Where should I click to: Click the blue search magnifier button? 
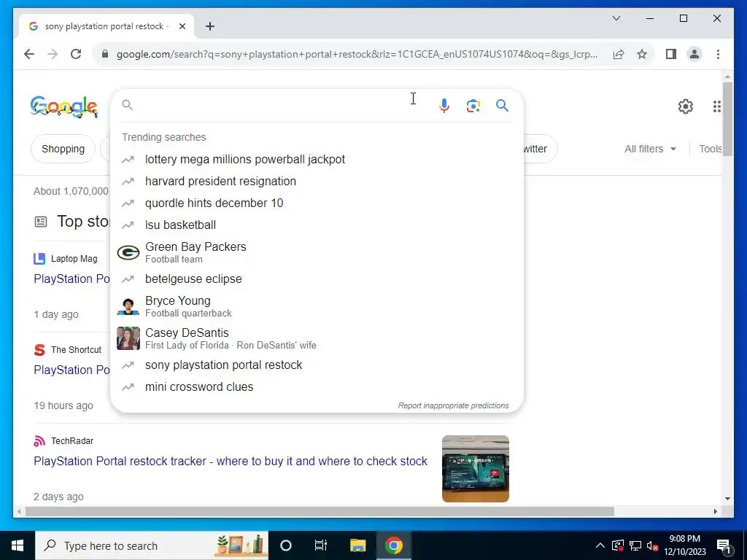502,105
